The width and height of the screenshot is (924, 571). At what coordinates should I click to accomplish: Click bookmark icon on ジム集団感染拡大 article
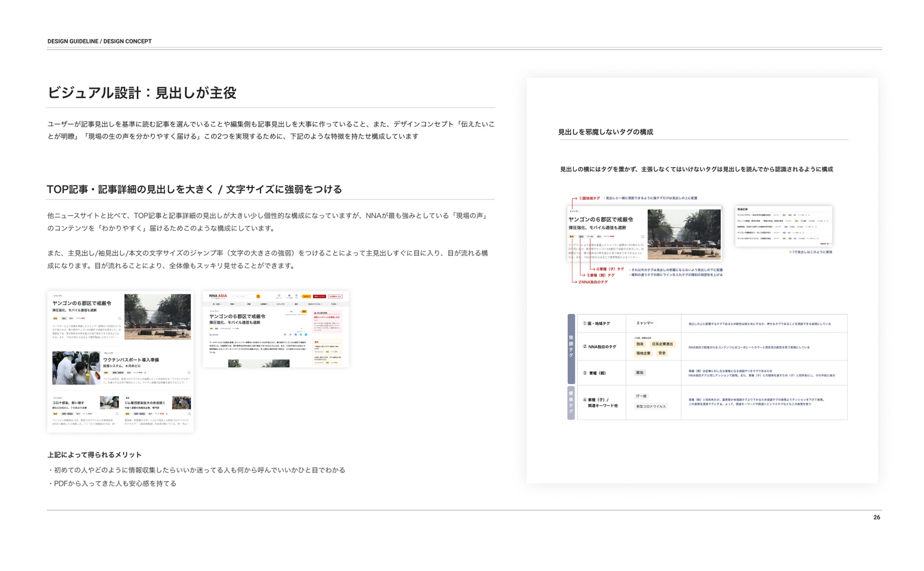click(189, 414)
